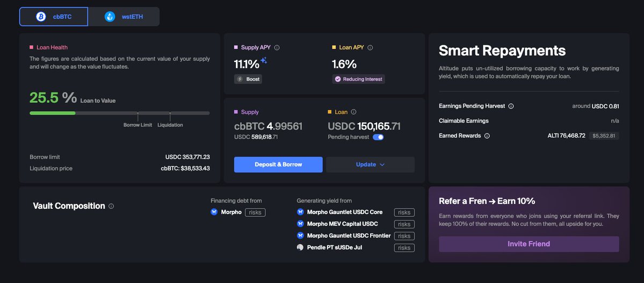Click the ALTI 76,468.72 earned rewards
This screenshot has width=644, height=283.
point(566,136)
